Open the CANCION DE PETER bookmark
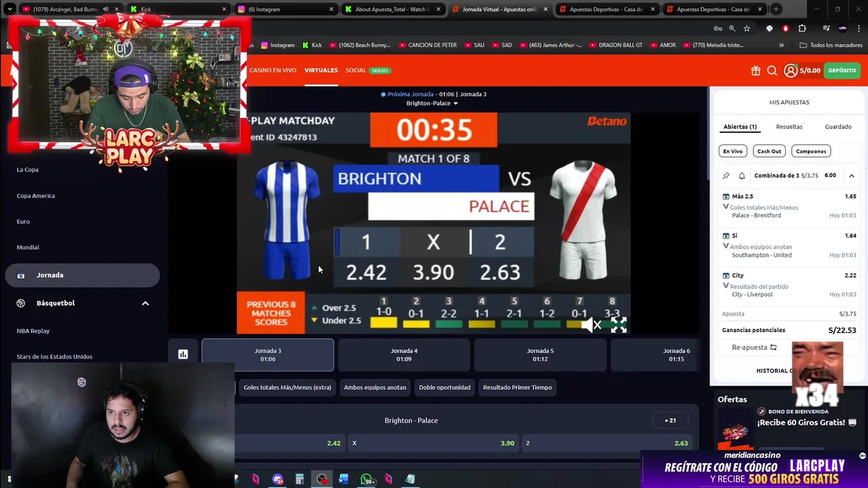This screenshot has width=868, height=488. click(x=427, y=45)
